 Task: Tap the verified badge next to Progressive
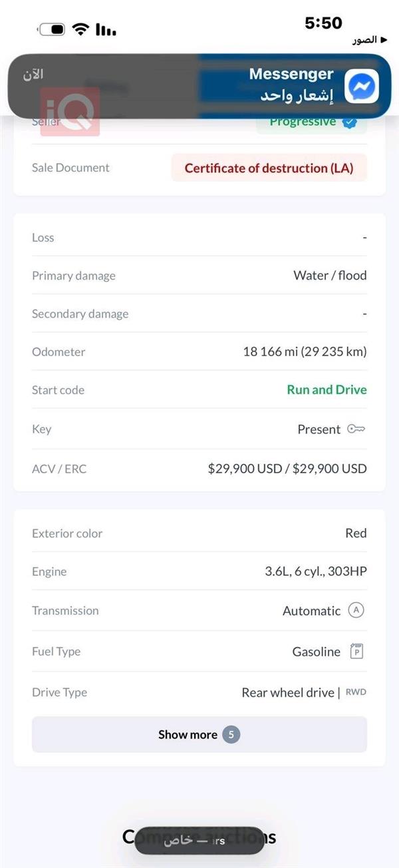[x=350, y=122]
